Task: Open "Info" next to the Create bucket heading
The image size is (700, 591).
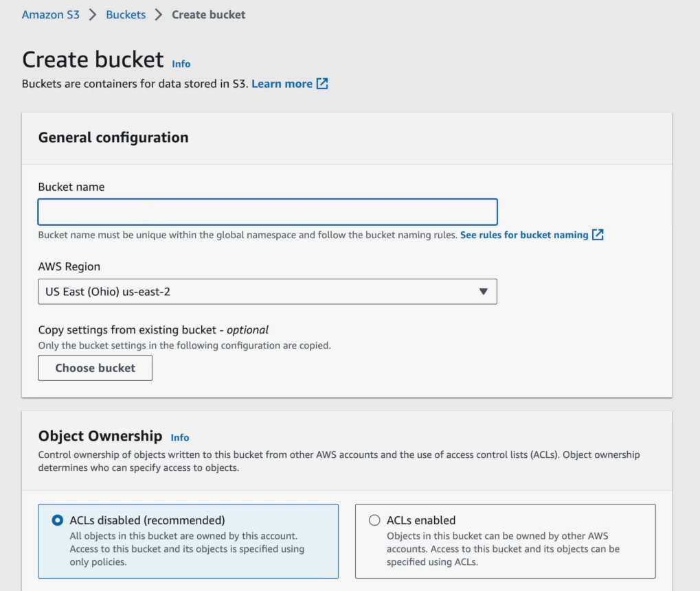Action: pos(181,64)
